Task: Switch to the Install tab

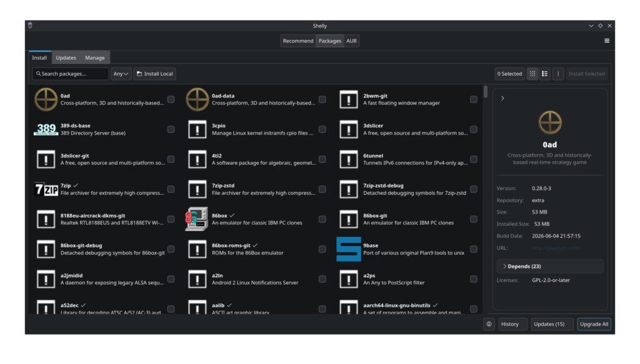Action: (39, 57)
